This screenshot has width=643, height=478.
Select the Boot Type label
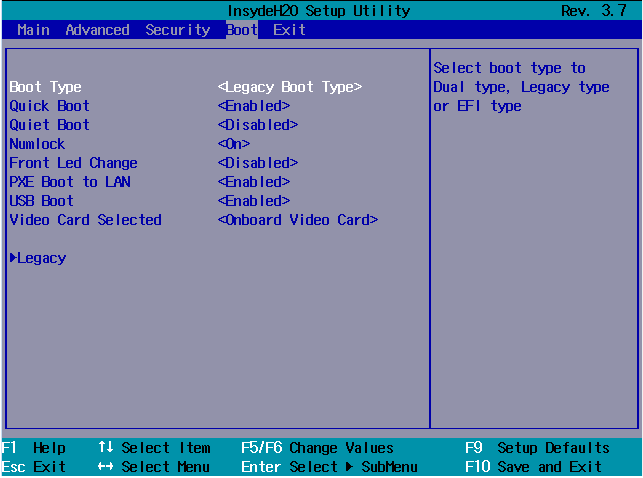pos(46,87)
